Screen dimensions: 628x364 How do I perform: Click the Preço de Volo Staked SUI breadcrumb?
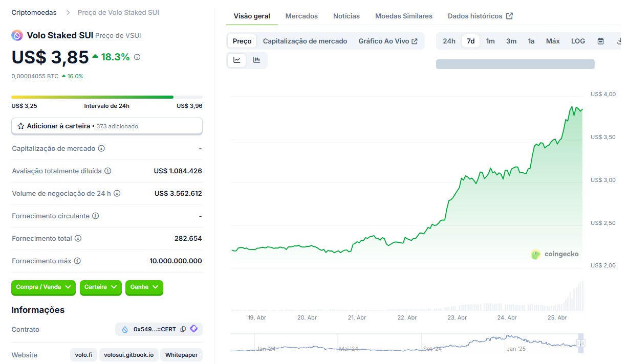[118, 12]
